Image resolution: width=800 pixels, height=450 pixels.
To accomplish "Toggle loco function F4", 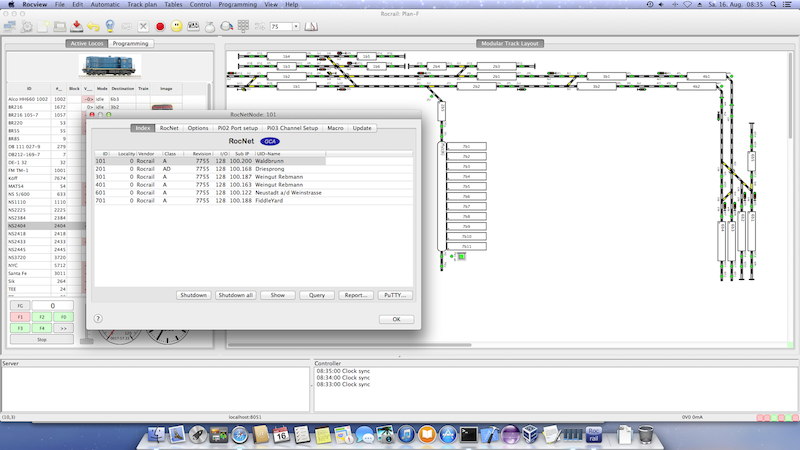I will (x=42, y=328).
